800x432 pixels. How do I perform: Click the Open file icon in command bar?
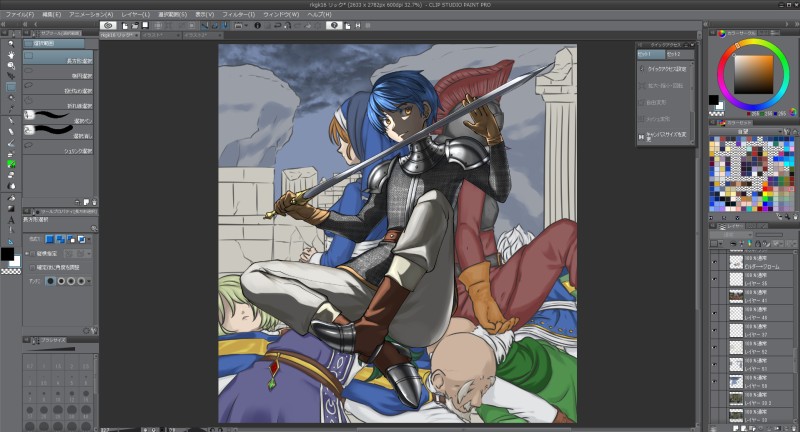pos(135,25)
